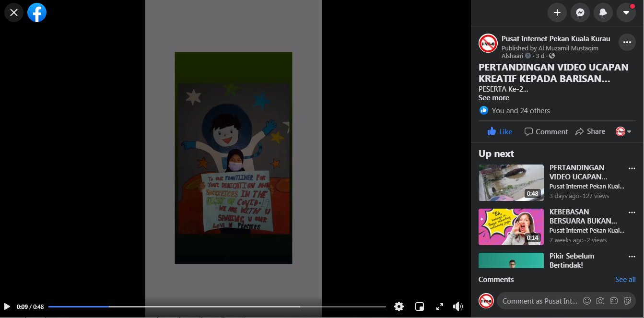Seek along the video progress bar
Screen dimensions: 644x318
point(217,306)
